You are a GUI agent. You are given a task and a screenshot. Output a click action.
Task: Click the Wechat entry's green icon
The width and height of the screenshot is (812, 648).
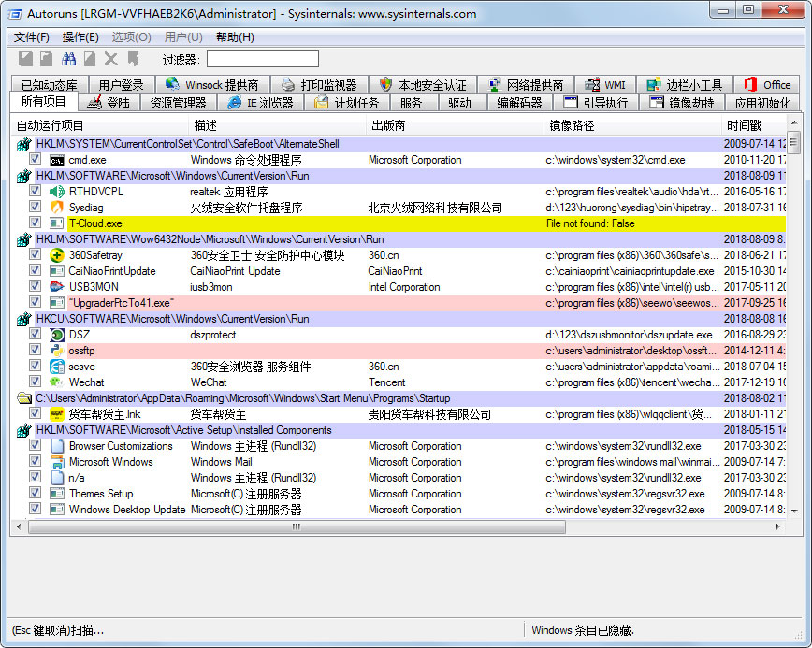point(57,382)
